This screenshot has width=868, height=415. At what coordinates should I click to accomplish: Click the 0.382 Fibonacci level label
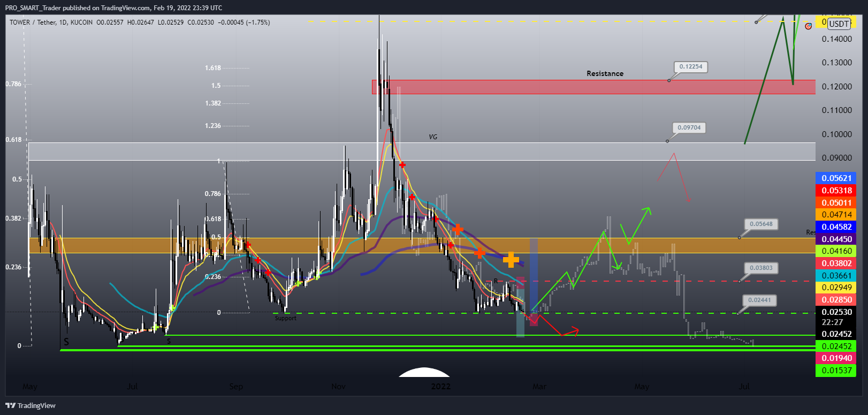13,218
